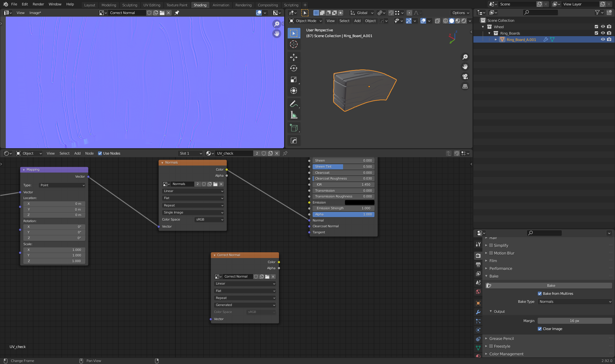Switch to the UV Editing workspace tab
Image resolution: width=615 pixels, height=364 pixels.
coord(152,5)
